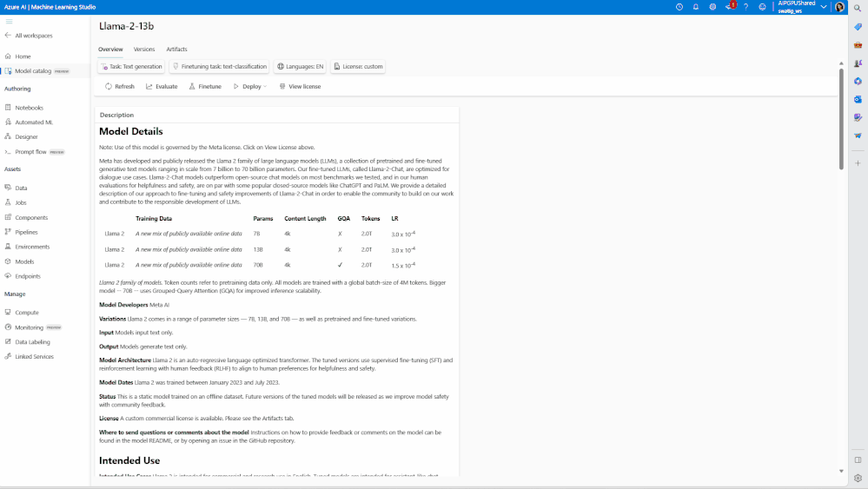Open Pipelines page
The width and height of the screenshot is (868, 489).
click(x=22, y=232)
